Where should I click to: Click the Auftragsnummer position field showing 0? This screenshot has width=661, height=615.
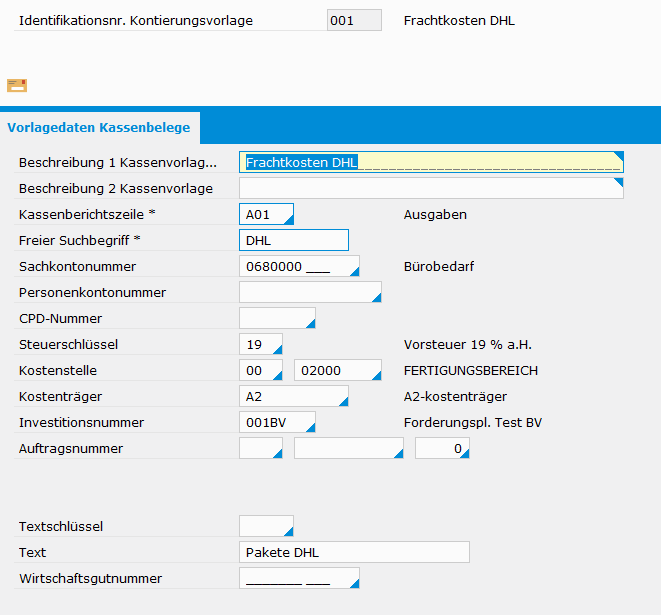[442, 448]
